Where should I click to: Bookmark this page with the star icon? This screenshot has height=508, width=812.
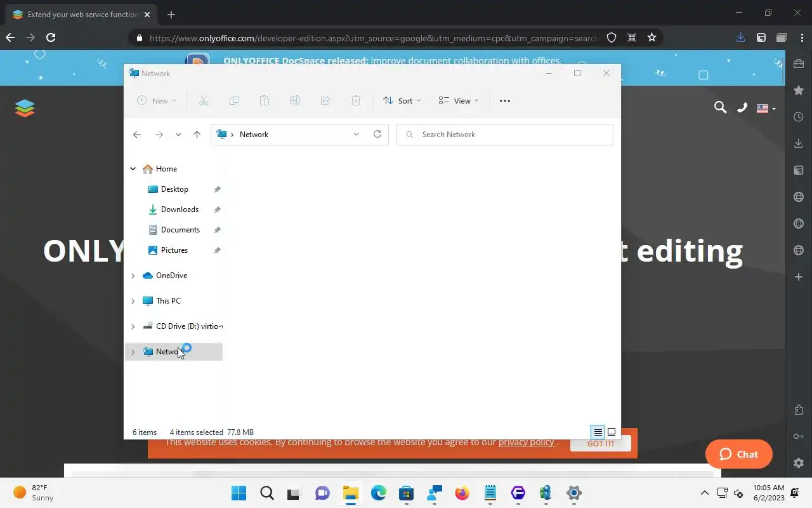652,37
